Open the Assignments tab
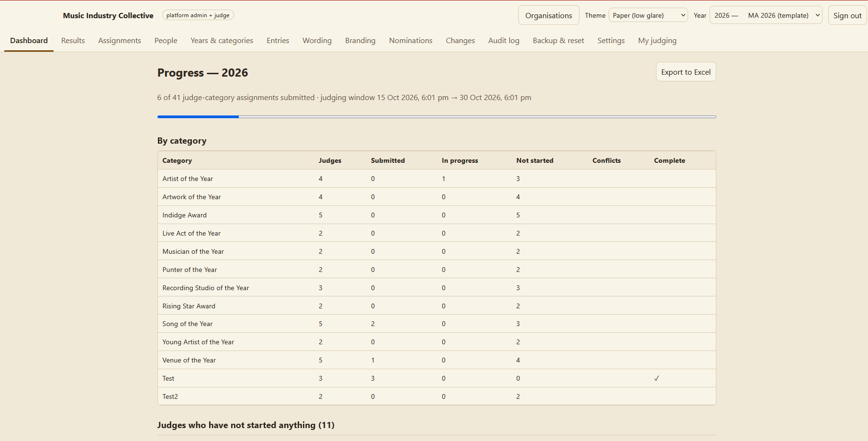 click(x=120, y=41)
